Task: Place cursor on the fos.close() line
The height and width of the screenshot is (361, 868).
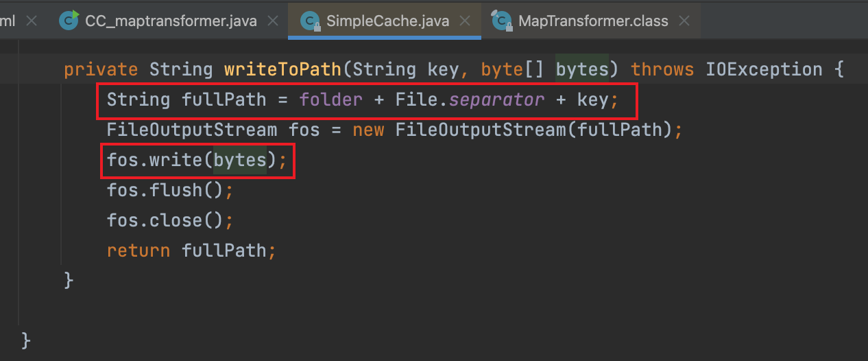Action: point(165,220)
